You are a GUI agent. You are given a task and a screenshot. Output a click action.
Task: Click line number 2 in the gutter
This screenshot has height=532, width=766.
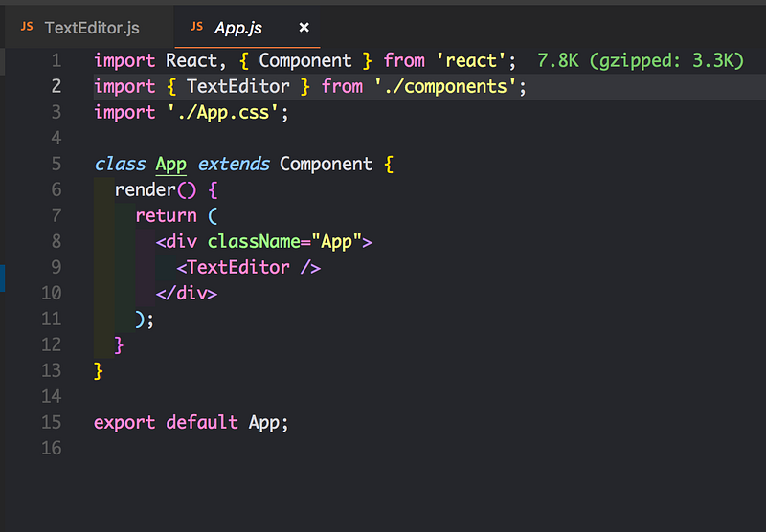click(56, 86)
